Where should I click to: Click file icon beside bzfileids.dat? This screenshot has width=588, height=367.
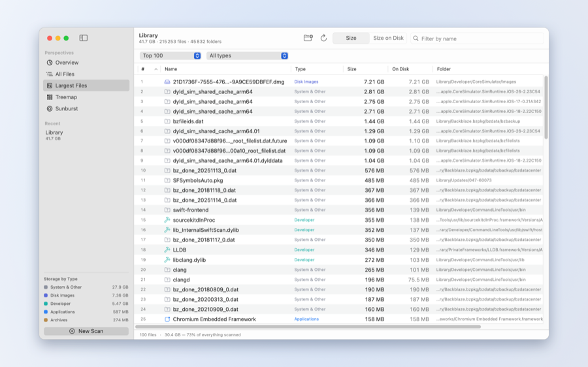click(167, 121)
